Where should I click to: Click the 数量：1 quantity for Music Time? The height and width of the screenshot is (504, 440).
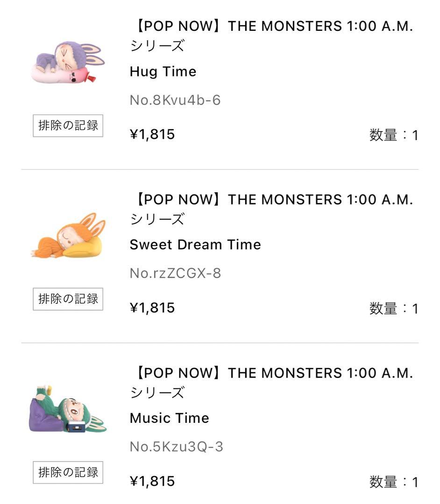click(394, 482)
